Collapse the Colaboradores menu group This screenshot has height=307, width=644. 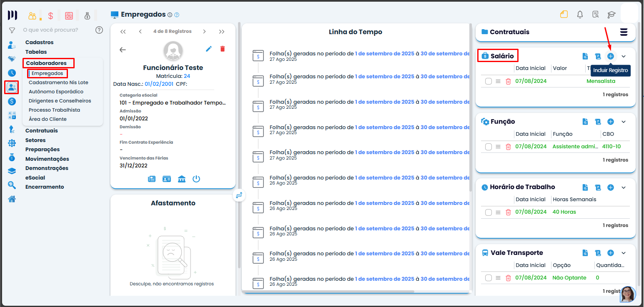[46, 63]
